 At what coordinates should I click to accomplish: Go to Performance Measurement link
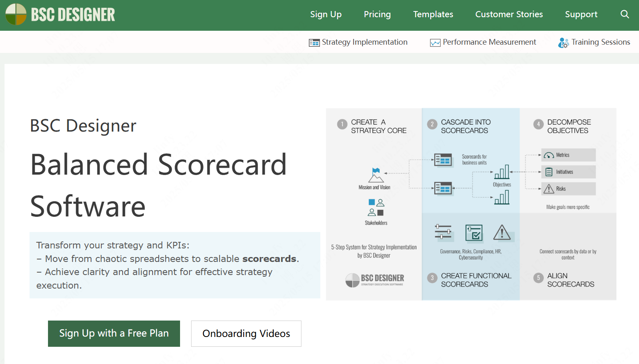489,42
